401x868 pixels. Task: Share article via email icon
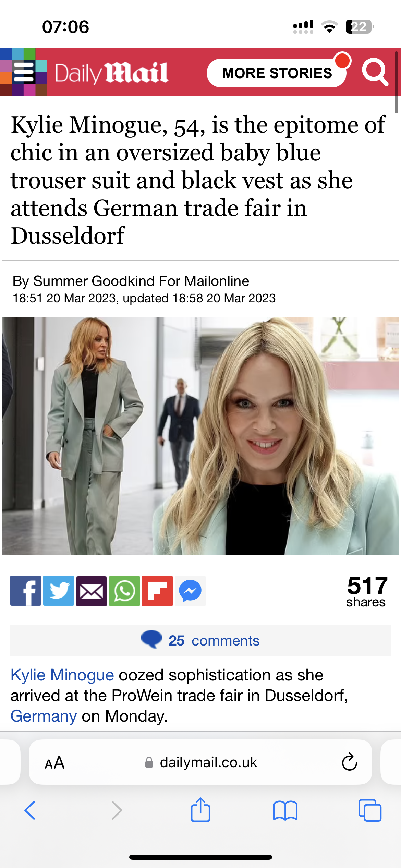pos(92,591)
